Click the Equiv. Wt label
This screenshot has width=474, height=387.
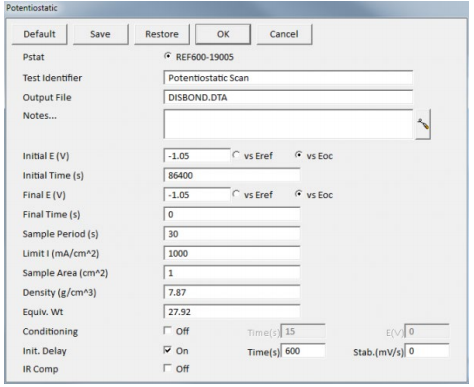43,312
